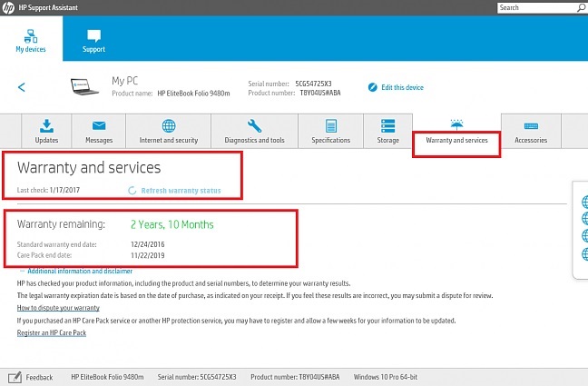Open the Messages envelope icon
588x386 pixels.
coord(99,125)
